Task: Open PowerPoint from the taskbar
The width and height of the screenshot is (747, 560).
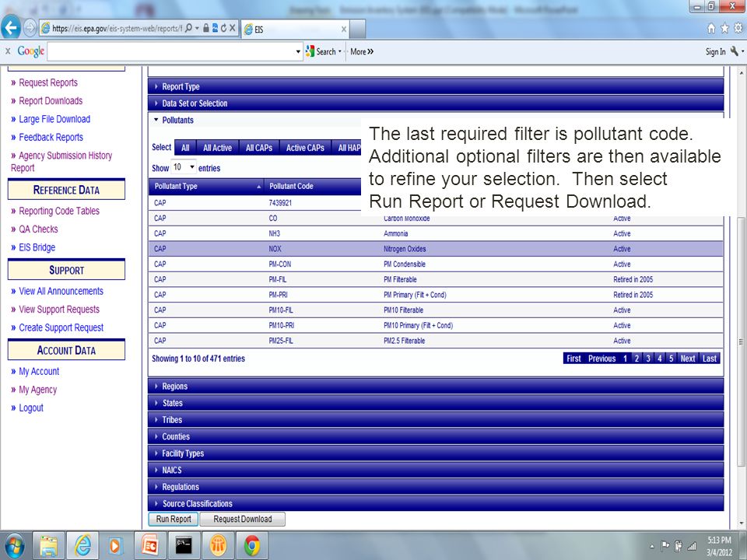Action: (x=149, y=546)
